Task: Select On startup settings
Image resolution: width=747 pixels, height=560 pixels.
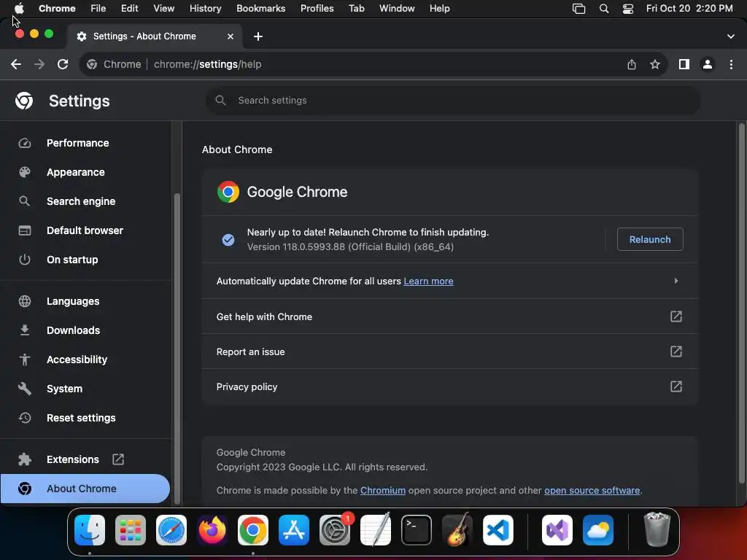Action: [x=72, y=260]
